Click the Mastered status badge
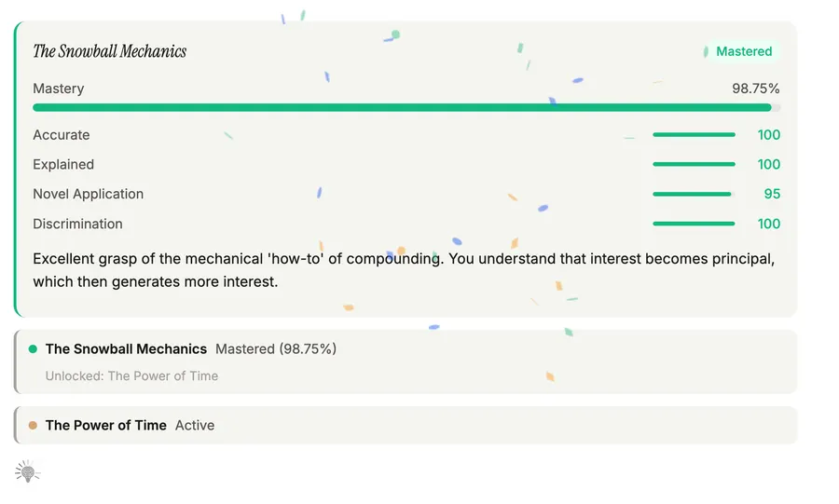 (x=738, y=51)
